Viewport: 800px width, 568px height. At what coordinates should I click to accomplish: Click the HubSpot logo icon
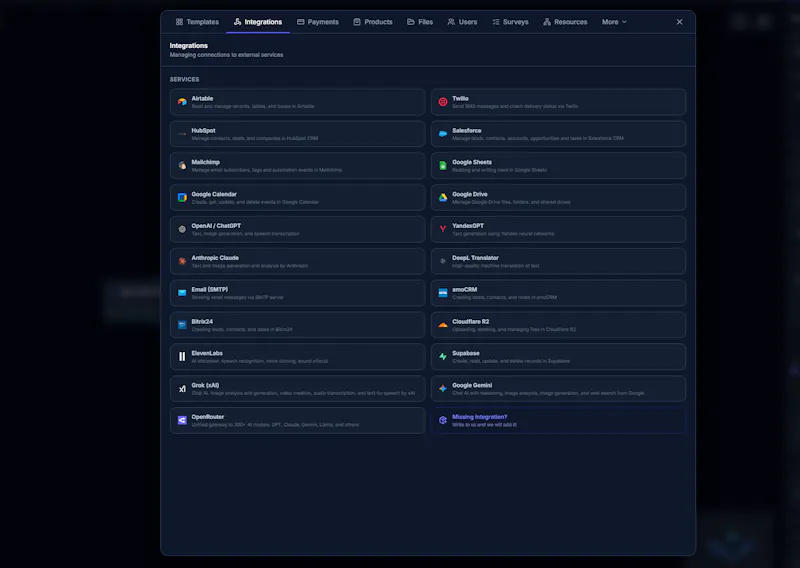[182, 134]
